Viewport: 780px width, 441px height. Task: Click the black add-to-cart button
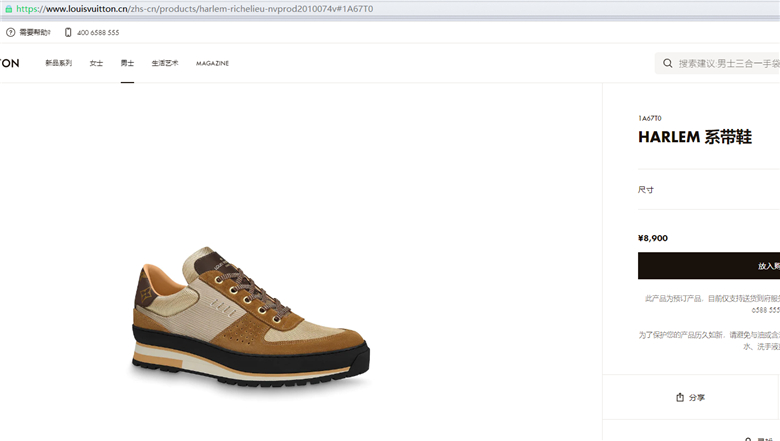coord(709,265)
